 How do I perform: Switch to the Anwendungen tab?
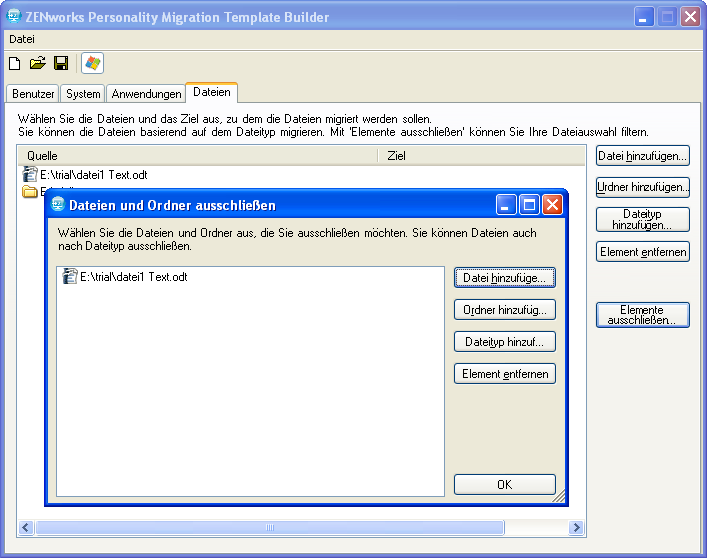point(146,94)
